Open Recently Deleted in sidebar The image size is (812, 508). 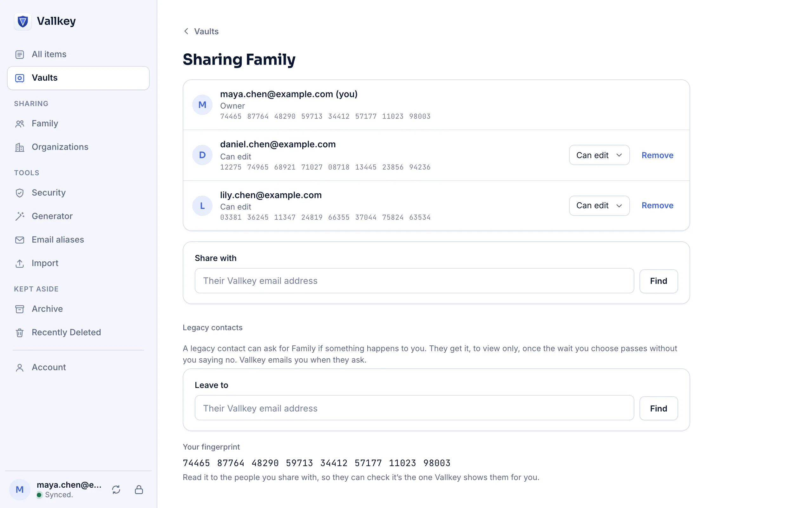coord(78,333)
